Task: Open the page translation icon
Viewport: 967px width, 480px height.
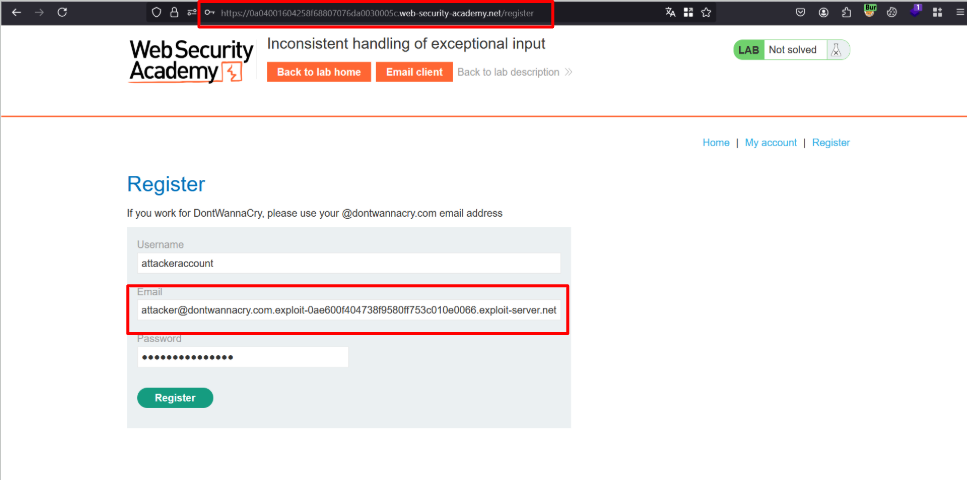Action: (x=670, y=12)
